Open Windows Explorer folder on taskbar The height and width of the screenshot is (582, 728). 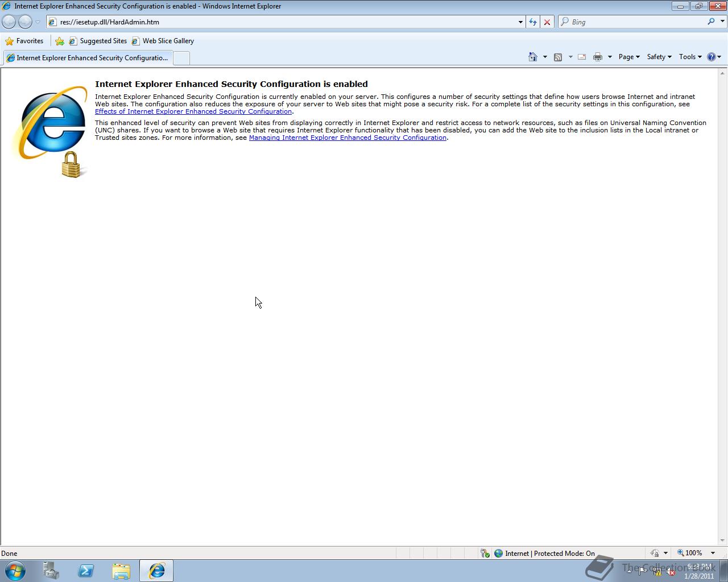[x=121, y=571]
